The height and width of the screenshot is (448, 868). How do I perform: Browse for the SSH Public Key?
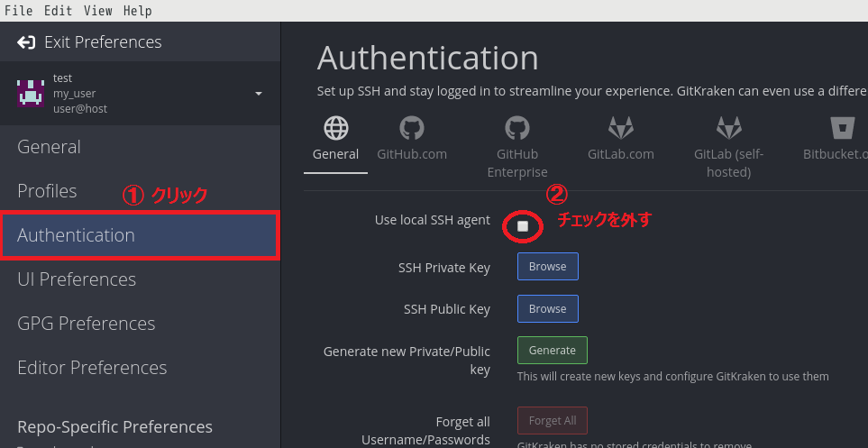pos(547,309)
